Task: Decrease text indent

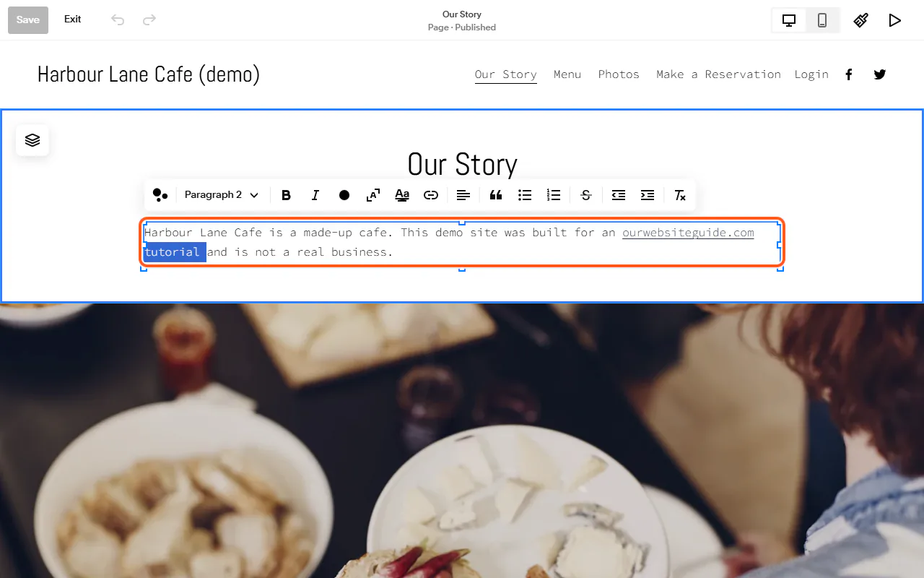Action: click(619, 195)
